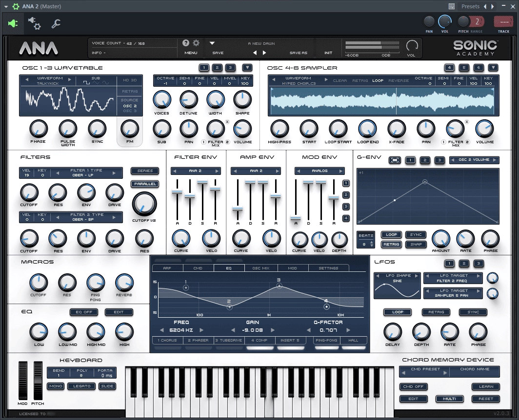Switch to the MOD tab
The image size is (519, 420).
click(x=293, y=268)
